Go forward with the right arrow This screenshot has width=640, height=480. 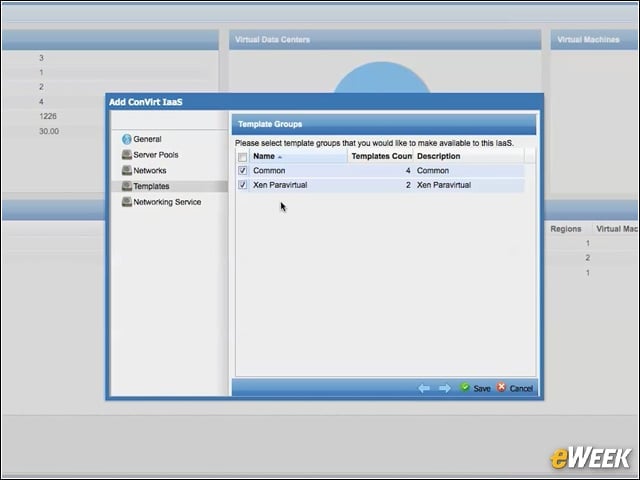tap(445, 388)
